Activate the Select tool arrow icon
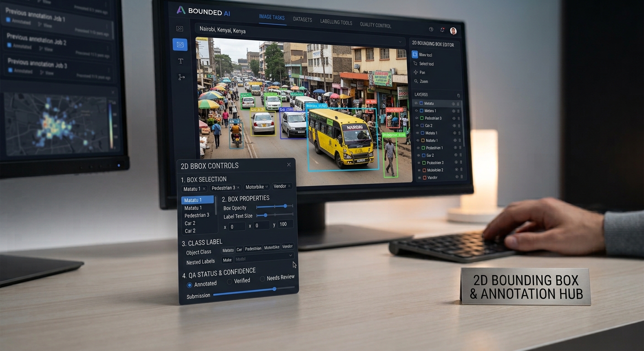Viewport: 644px width, 351px height. point(415,64)
